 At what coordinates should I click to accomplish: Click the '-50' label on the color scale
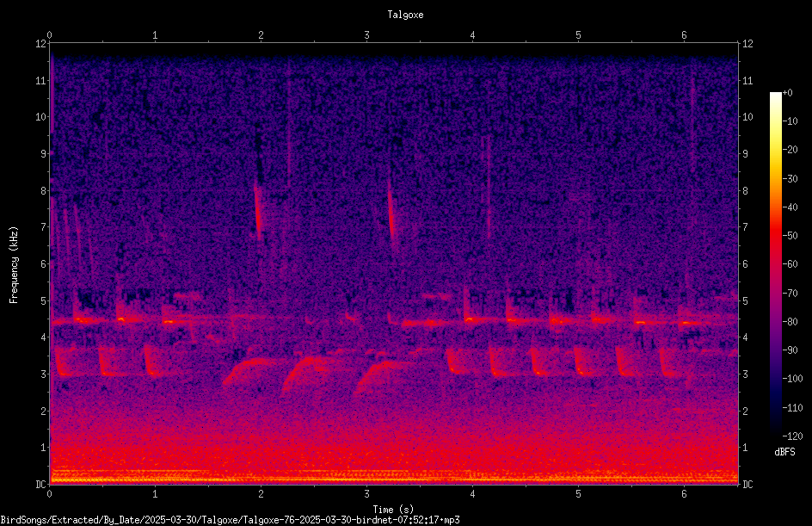click(x=790, y=236)
